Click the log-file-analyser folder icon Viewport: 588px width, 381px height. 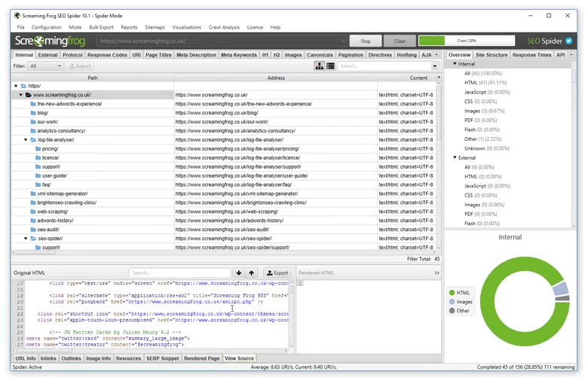[34, 140]
